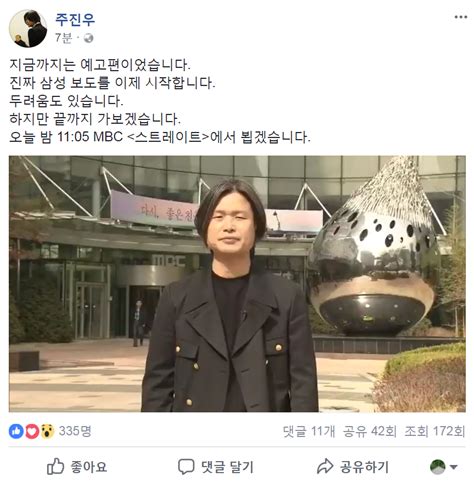This screenshot has width=474, height=483.
Task: Open the 주진우 profile name link
Action: (75, 19)
